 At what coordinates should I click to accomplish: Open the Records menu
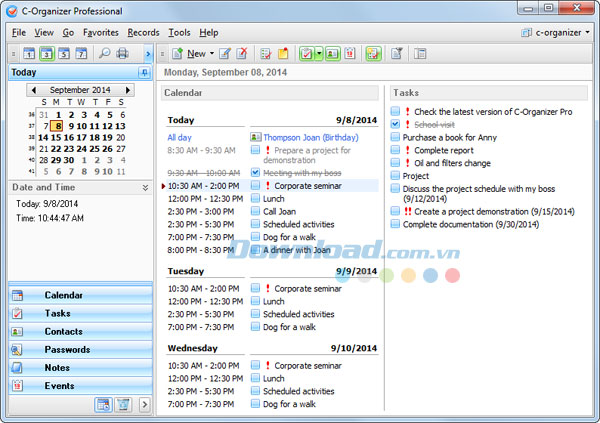tap(143, 32)
